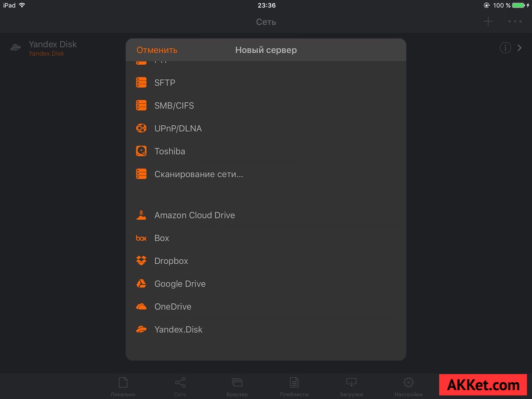
Task: Open the three dots more menu
Action: tap(515, 21)
